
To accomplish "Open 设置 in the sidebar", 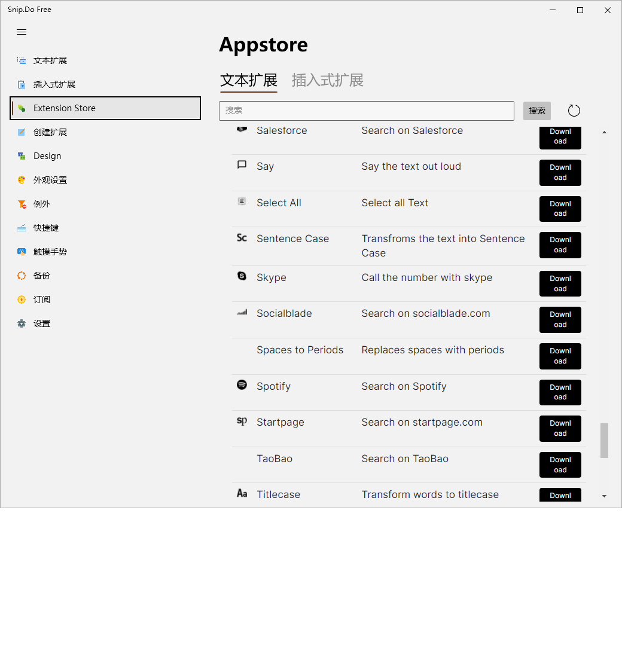I will tap(105, 323).
